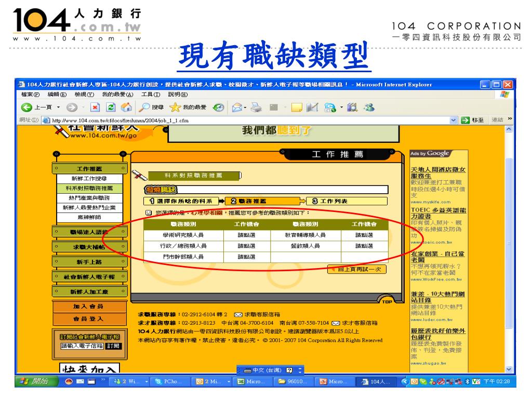Click the 會員登入 button

pyautogui.click(x=89, y=319)
